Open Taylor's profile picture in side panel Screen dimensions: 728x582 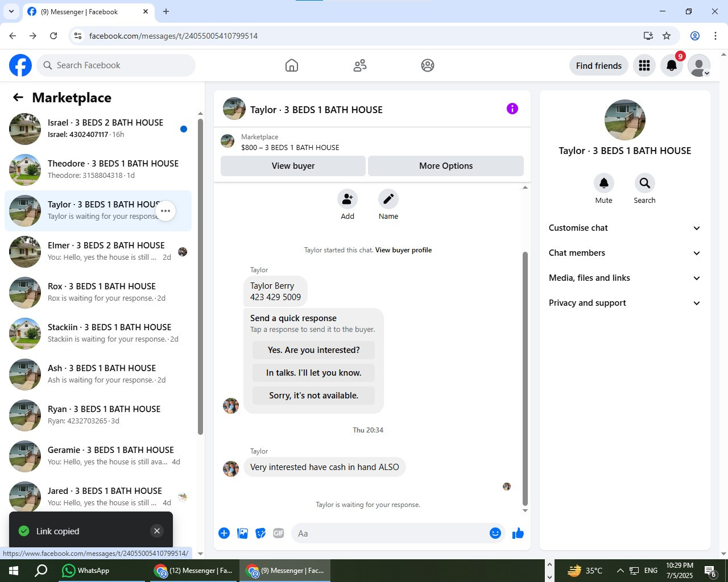pyautogui.click(x=625, y=120)
